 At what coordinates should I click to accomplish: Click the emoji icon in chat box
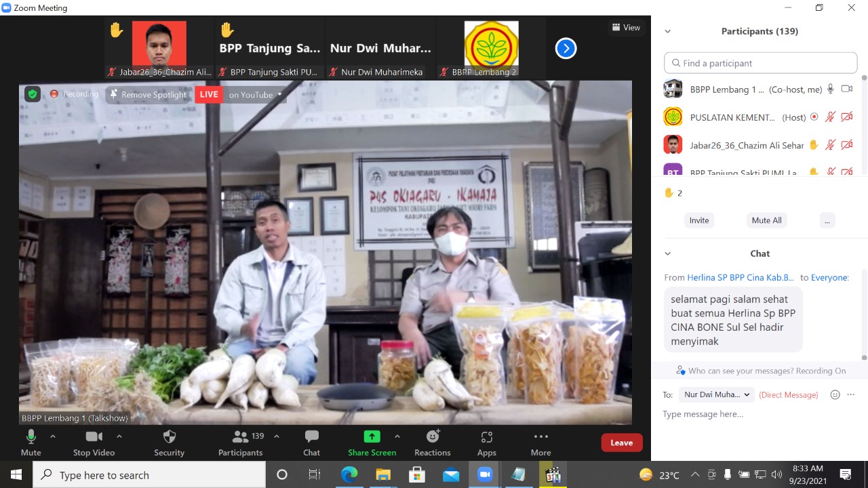pos(835,394)
